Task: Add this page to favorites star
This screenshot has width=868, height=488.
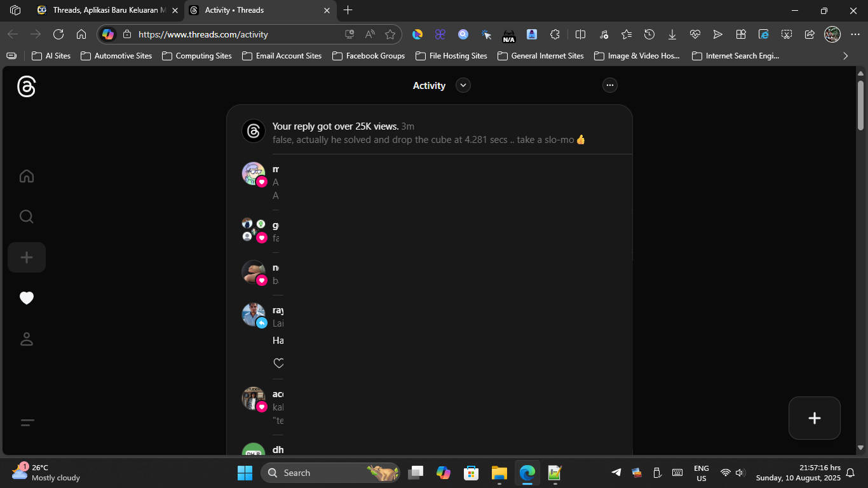Action: (390, 34)
